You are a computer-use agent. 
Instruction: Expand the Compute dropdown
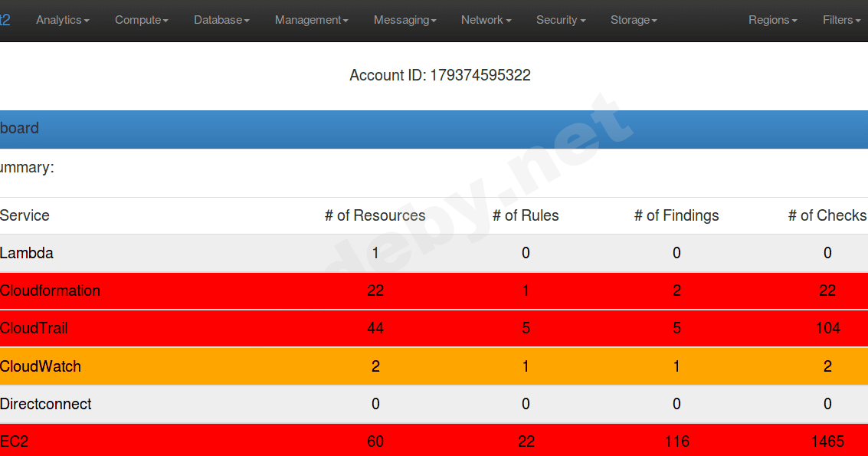(141, 20)
